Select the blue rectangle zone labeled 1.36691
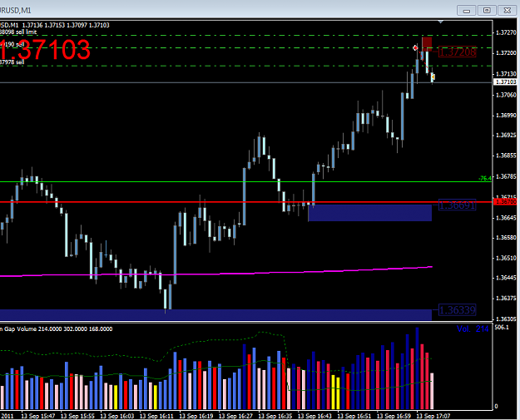This screenshot has height=420, width=520. pyautogui.click(x=369, y=213)
